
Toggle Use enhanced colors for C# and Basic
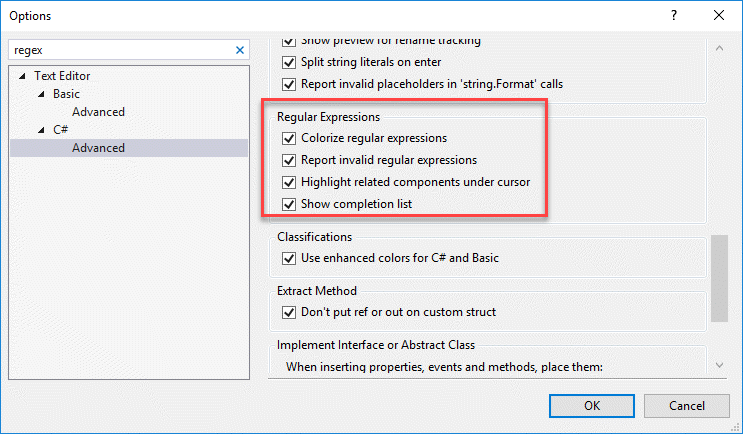(x=290, y=258)
